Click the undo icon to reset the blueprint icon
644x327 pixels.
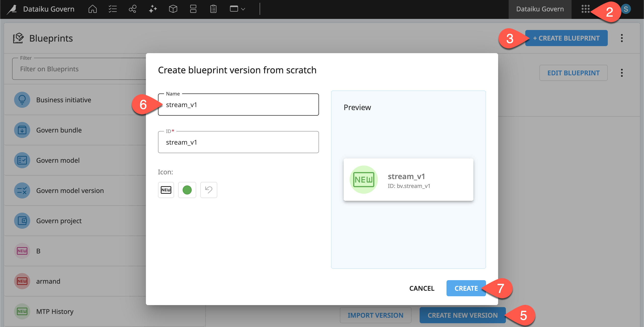pyautogui.click(x=209, y=190)
